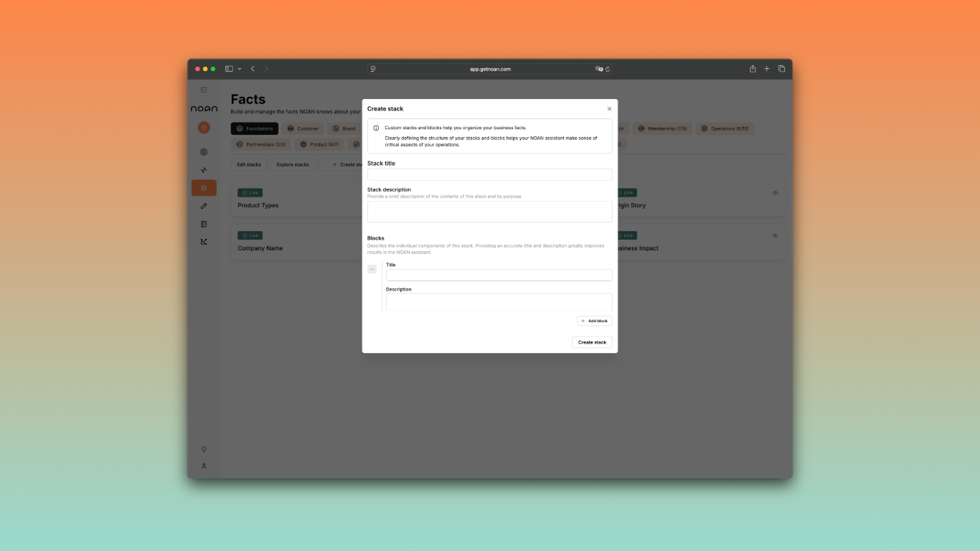Image resolution: width=980 pixels, height=551 pixels.
Task: Open the user profile icon in sidebar
Action: click(x=204, y=466)
